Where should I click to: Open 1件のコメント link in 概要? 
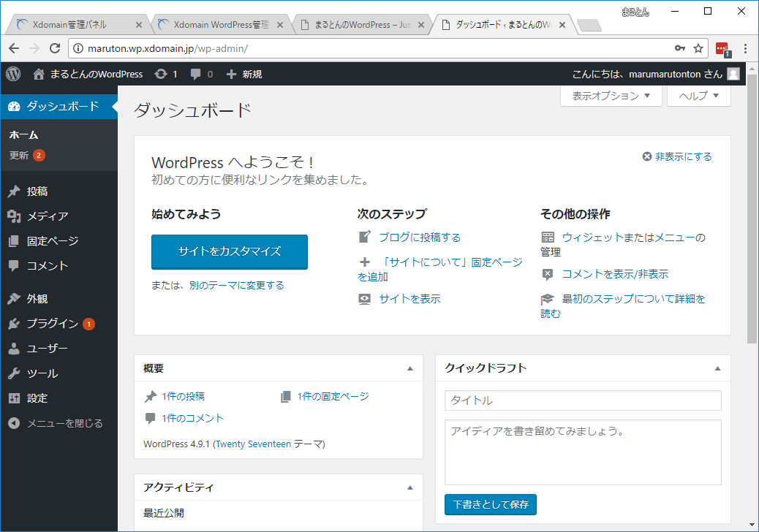click(192, 418)
